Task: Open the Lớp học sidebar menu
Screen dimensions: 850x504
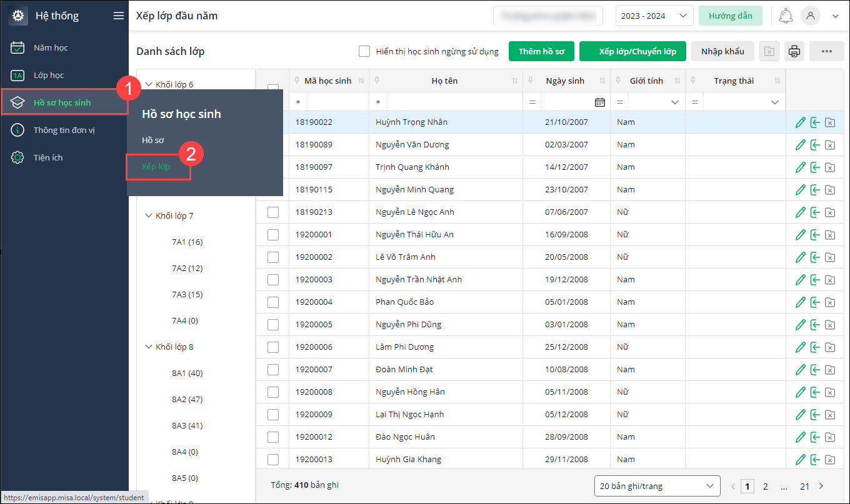Action: pos(64,75)
